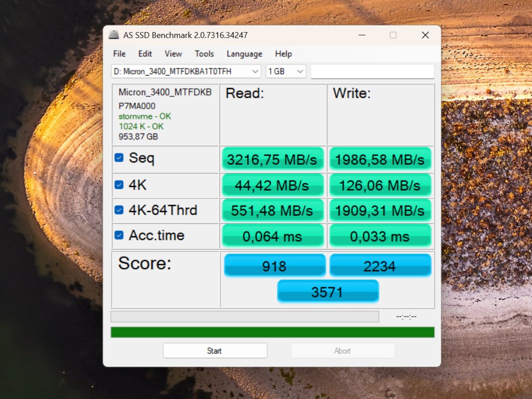Open the File menu
The height and width of the screenshot is (399, 532).
pos(119,54)
